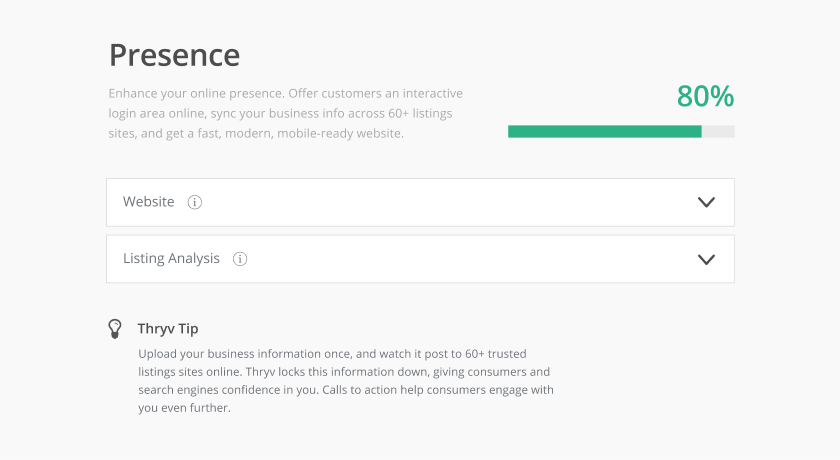The width and height of the screenshot is (840, 460).
Task: Click the Website label text
Action: (149, 202)
